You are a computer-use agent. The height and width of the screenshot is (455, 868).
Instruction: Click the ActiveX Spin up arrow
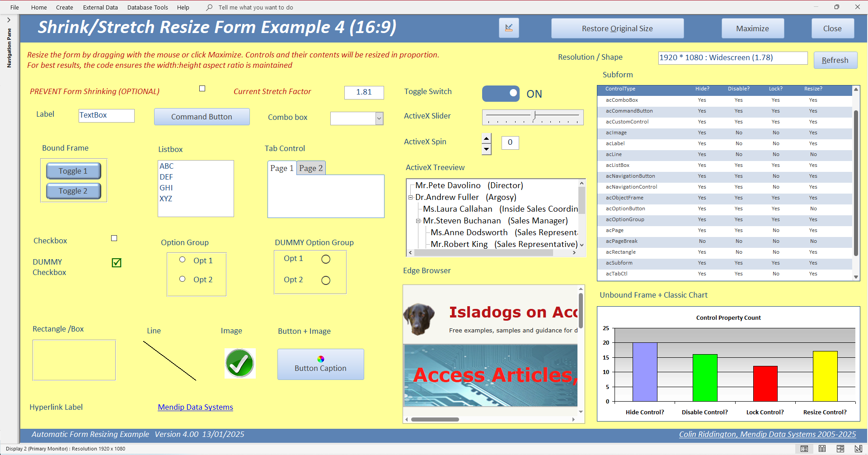pyautogui.click(x=486, y=138)
